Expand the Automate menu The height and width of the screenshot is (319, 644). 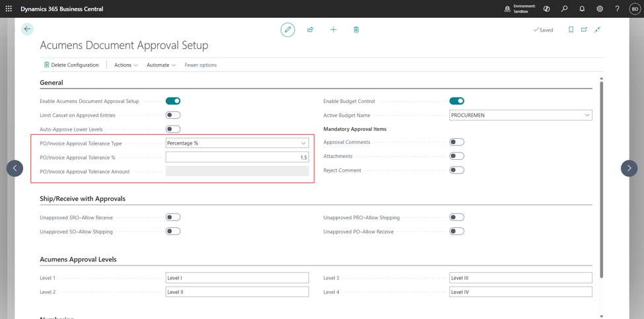tap(161, 65)
